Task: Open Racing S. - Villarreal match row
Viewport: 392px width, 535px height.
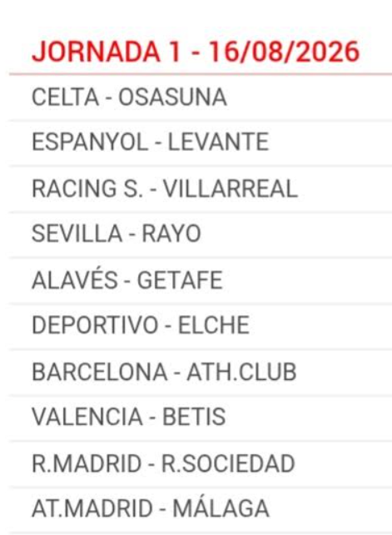Action: (201, 188)
